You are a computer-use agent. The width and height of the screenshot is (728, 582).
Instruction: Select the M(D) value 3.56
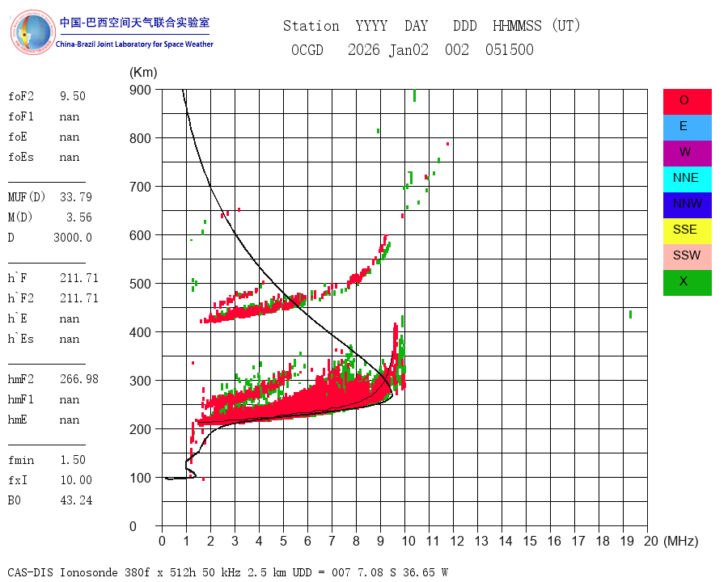coord(79,217)
